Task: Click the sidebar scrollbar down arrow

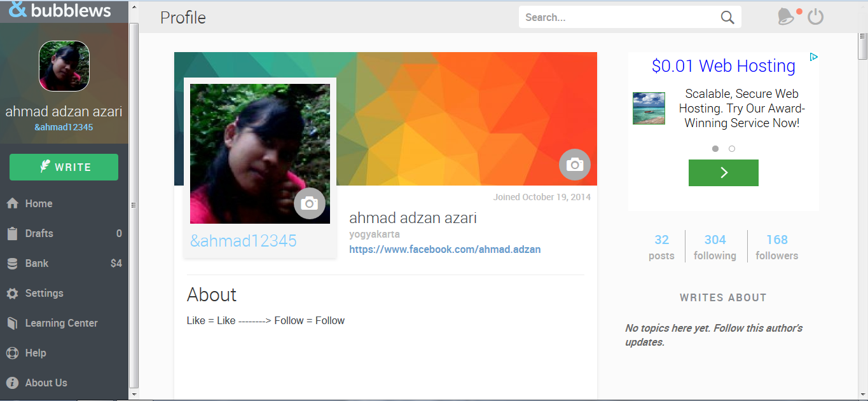Action: tap(134, 393)
